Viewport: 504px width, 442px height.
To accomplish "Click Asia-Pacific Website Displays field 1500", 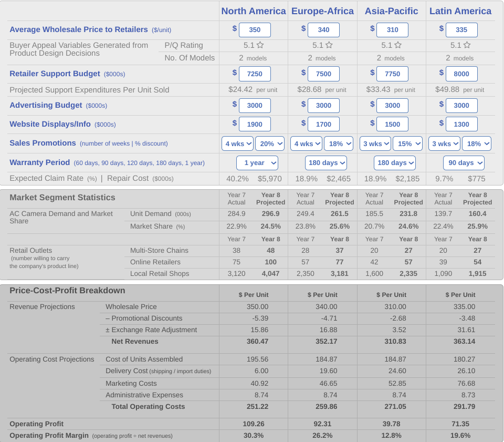I will (x=392, y=124).
